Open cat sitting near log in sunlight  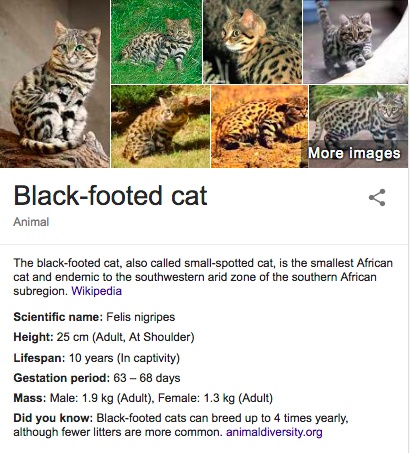[160, 126]
